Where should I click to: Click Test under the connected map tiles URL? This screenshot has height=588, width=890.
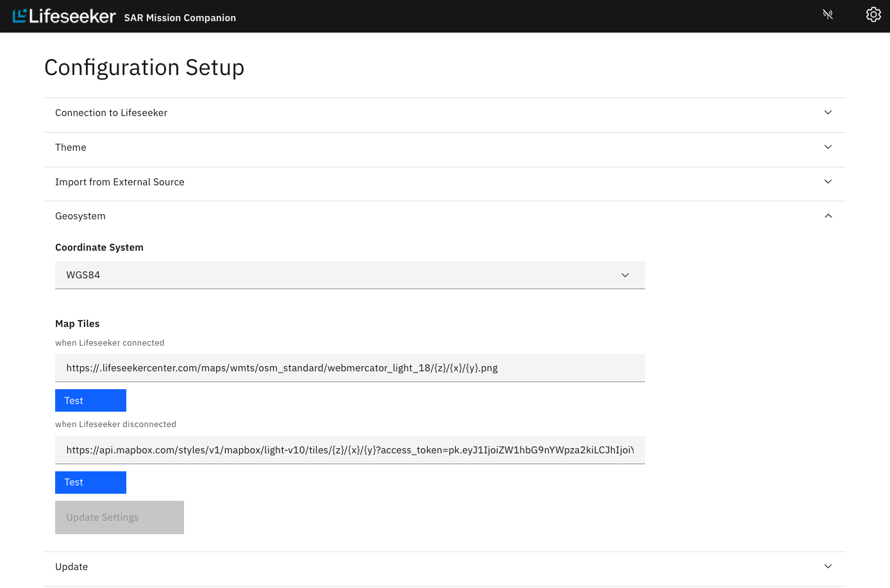[x=90, y=400]
